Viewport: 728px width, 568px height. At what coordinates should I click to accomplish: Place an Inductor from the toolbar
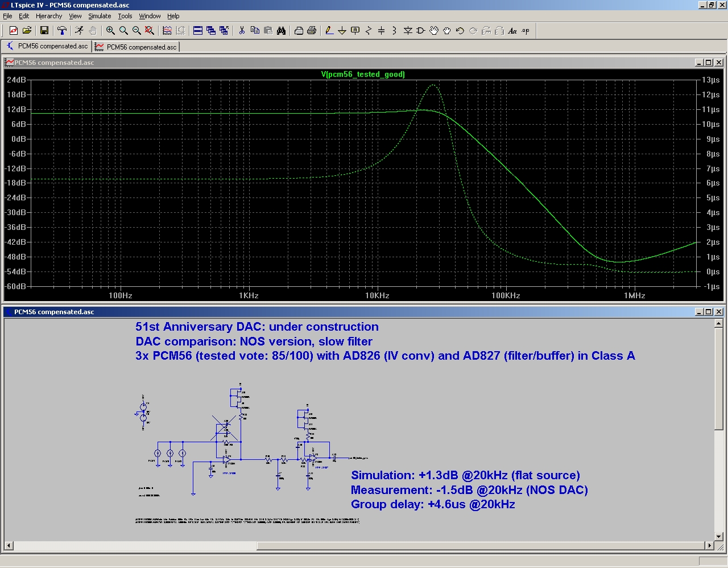[395, 31]
